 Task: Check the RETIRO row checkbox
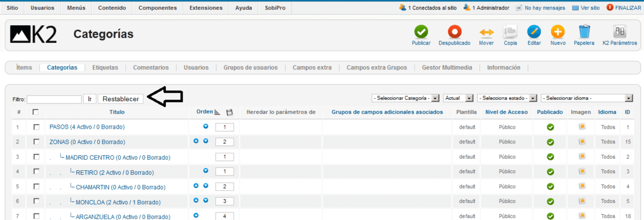pos(36,171)
